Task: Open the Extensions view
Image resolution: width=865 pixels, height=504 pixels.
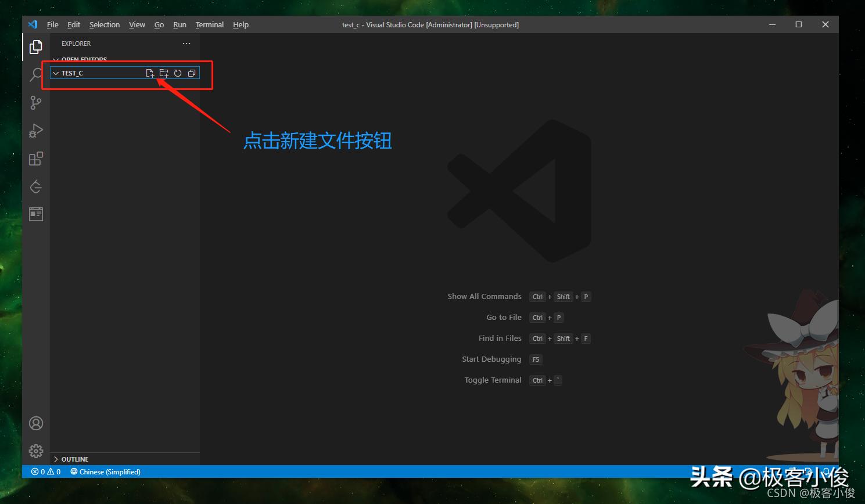Action: (x=35, y=159)
